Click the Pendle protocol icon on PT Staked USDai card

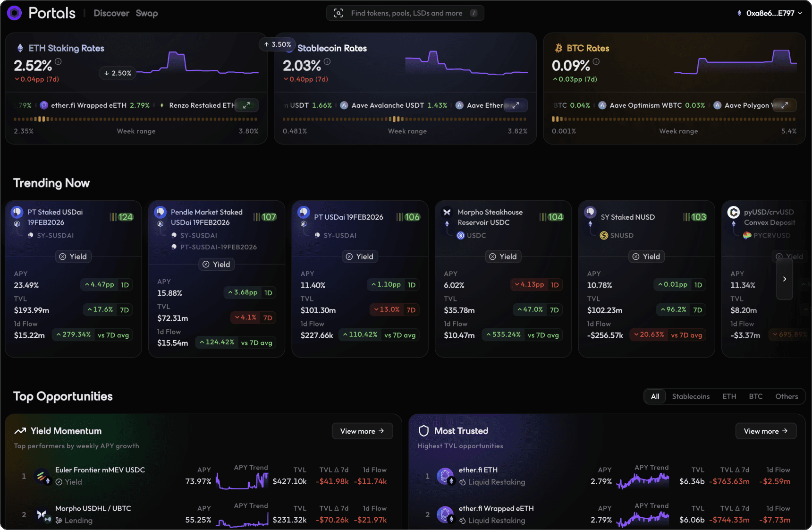(x=17, y=212)
